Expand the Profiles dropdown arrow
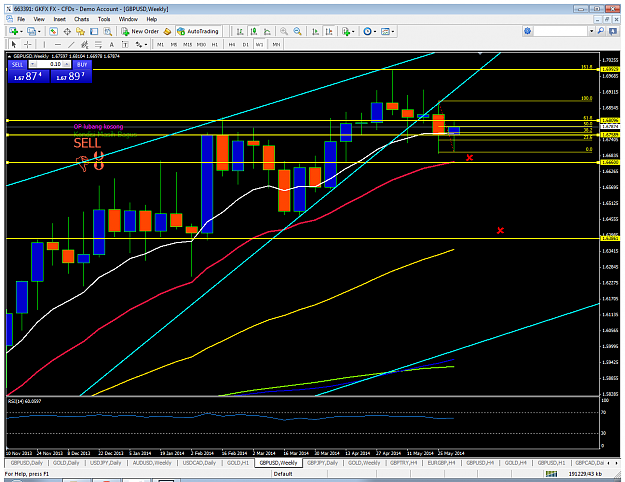The image size is (625, 482). click(x=39, y=31)
